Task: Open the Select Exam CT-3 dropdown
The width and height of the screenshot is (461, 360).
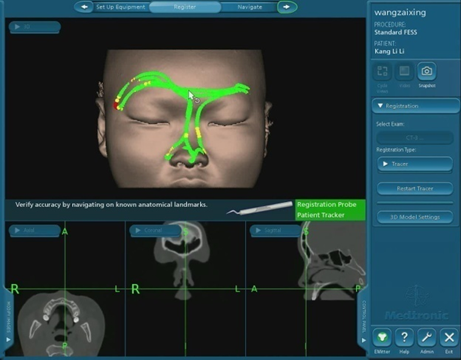Action: [415, 138]
